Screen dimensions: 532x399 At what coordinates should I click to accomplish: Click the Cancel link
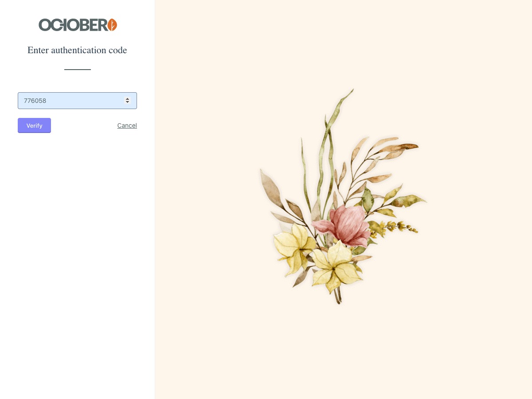(127, 125)
